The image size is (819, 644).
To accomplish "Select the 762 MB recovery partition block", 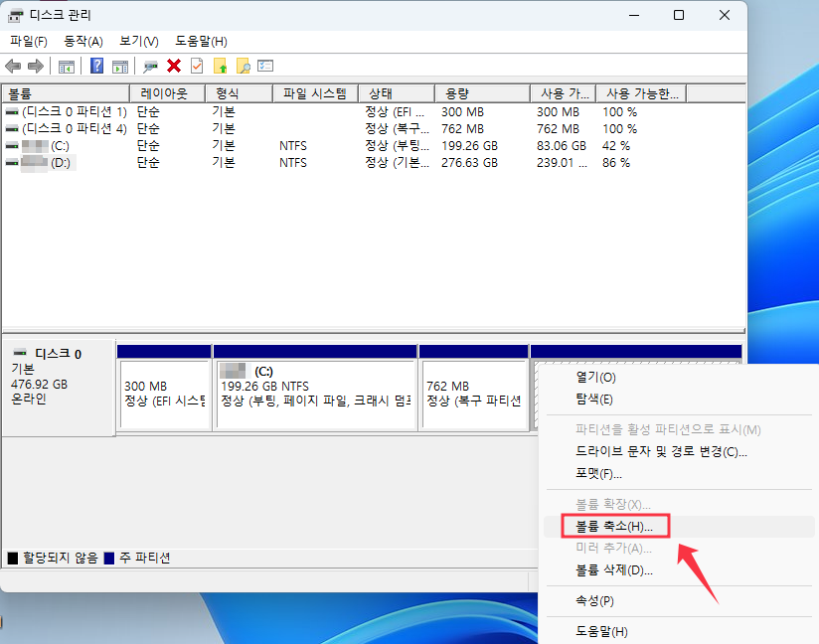I will (474, 392).
